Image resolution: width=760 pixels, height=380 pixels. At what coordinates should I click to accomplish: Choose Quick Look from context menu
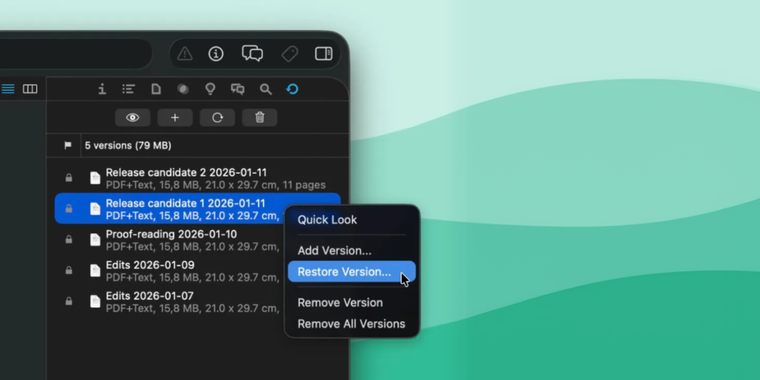[x=352, y=220]
